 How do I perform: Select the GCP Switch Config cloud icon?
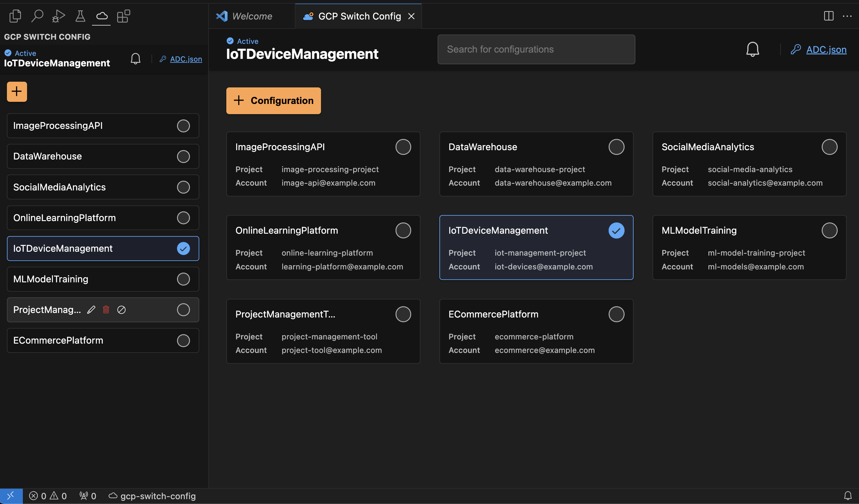click(x=102, y=16)
